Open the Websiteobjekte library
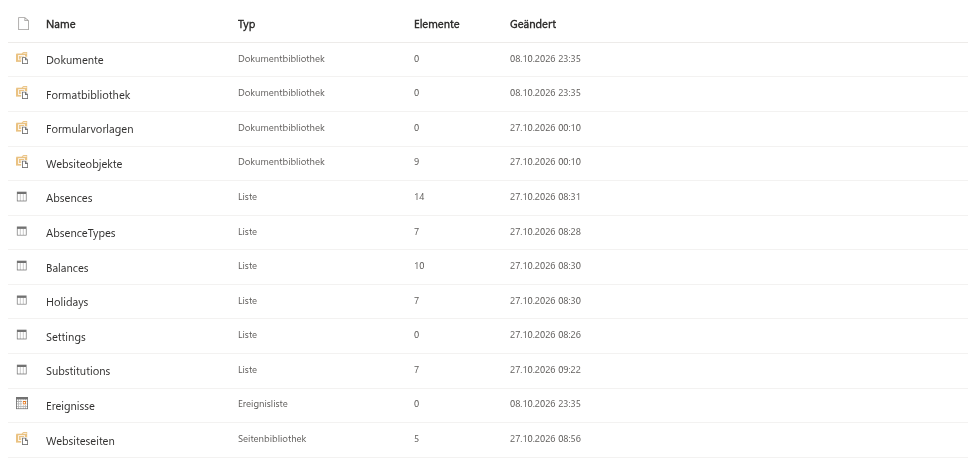This screenshot has width=968, height=465. pyautogui.click(x=84, y=164)
